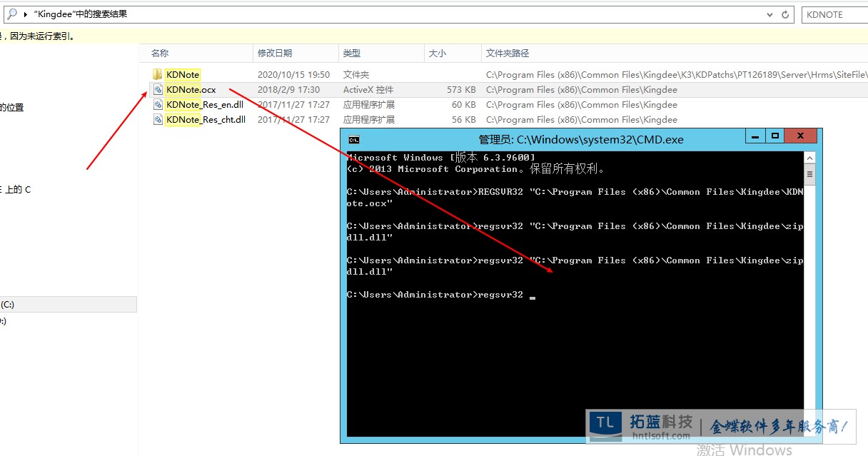Click the KDPatchs folder path of KDNote folder
The width and height of the screenshot is (868, 456).
pos(677,74)
